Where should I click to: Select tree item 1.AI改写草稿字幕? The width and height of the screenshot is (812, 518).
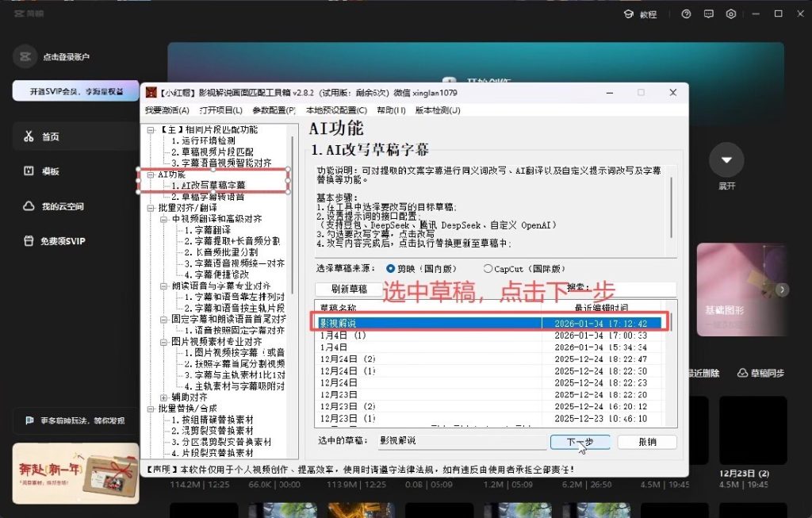[x=209, y=186]
